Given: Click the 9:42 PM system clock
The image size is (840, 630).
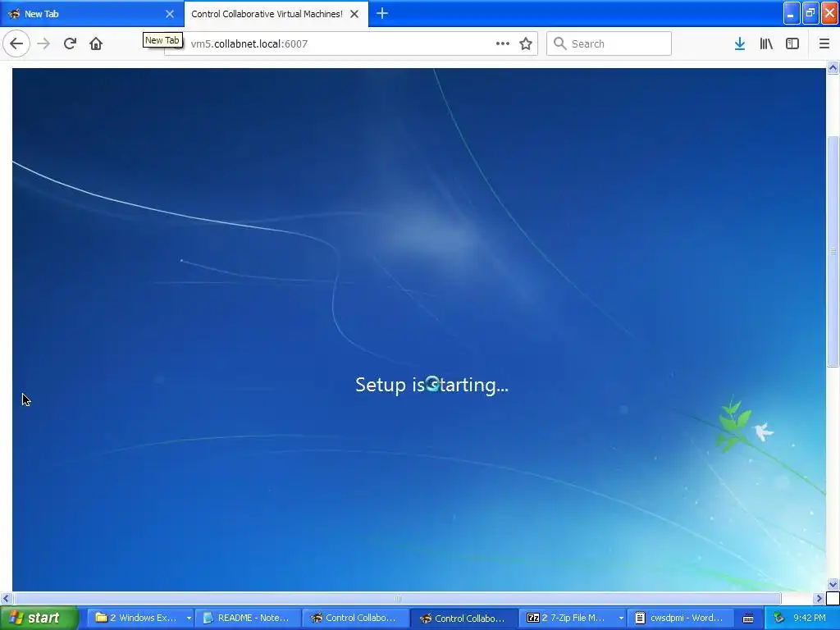Looking at the screenshot, I should click(810, 618).
